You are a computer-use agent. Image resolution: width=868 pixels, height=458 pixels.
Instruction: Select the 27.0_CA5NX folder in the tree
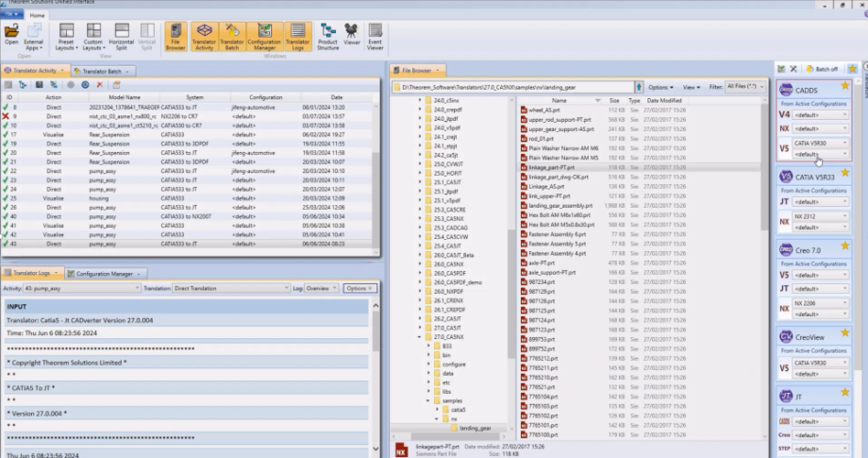click(x=449, y=337)
